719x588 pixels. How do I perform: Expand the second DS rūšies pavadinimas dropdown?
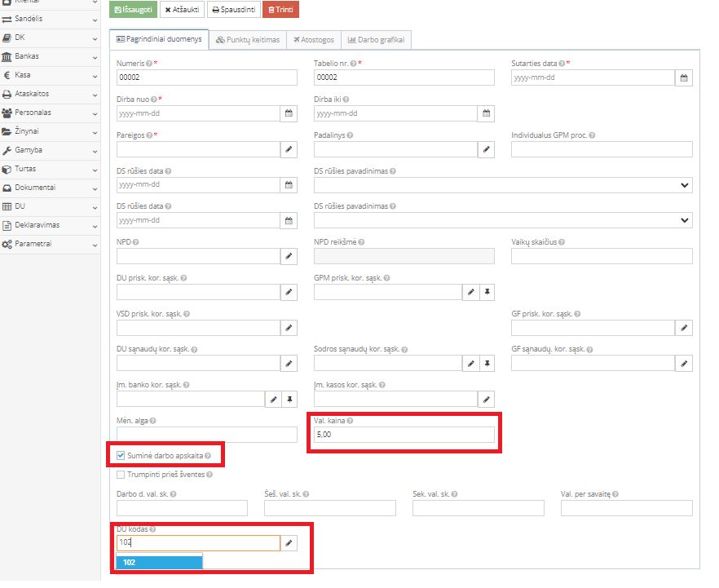(503, 220)
